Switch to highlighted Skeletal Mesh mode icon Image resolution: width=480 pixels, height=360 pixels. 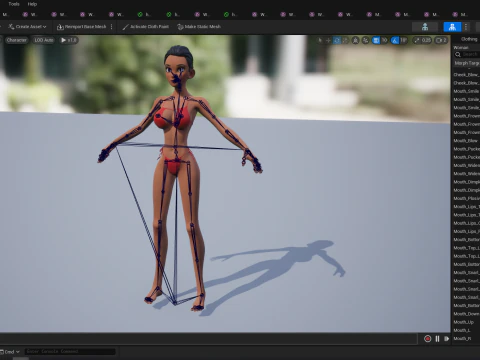pyautogui.click(x=452, y=27)
